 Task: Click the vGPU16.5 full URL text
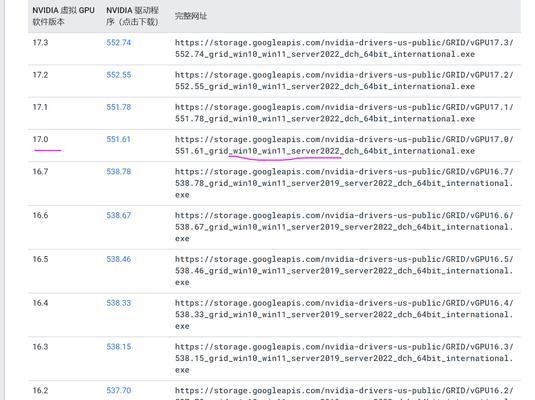pyautogui.click(x=344, y=271)
